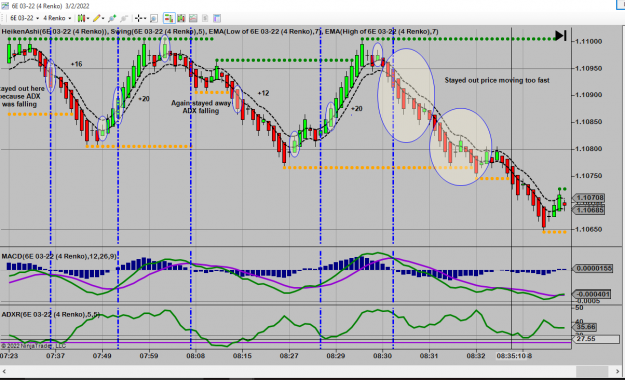
Task: Click the ADXR 35.66 value marker
Action: 585,327
